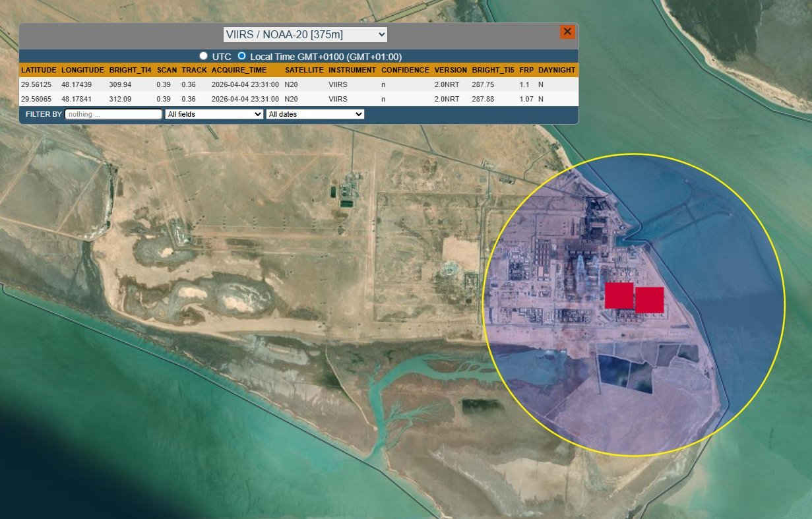Select Local Time GMT+0100 radio button
Image resolution: width=812 pixels, height=519 pixels.
pyautogui.click(x=241, y=56)
